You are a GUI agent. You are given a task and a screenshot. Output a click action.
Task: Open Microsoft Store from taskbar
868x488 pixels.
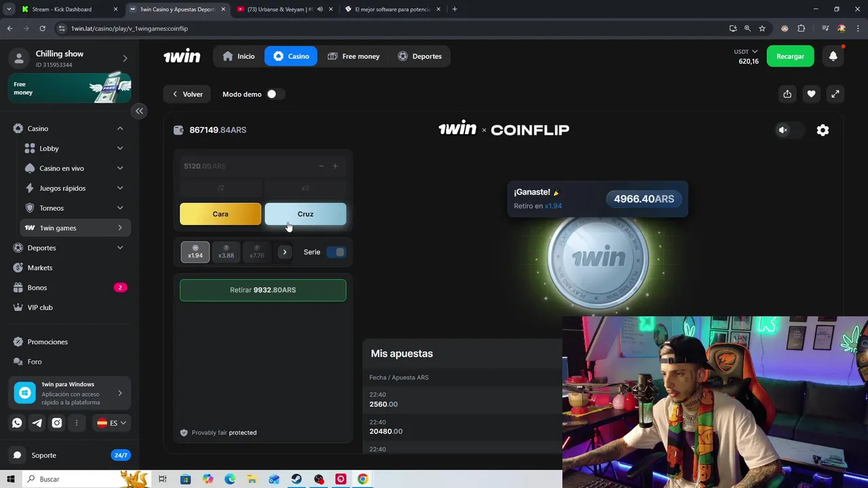click(185, 479)
